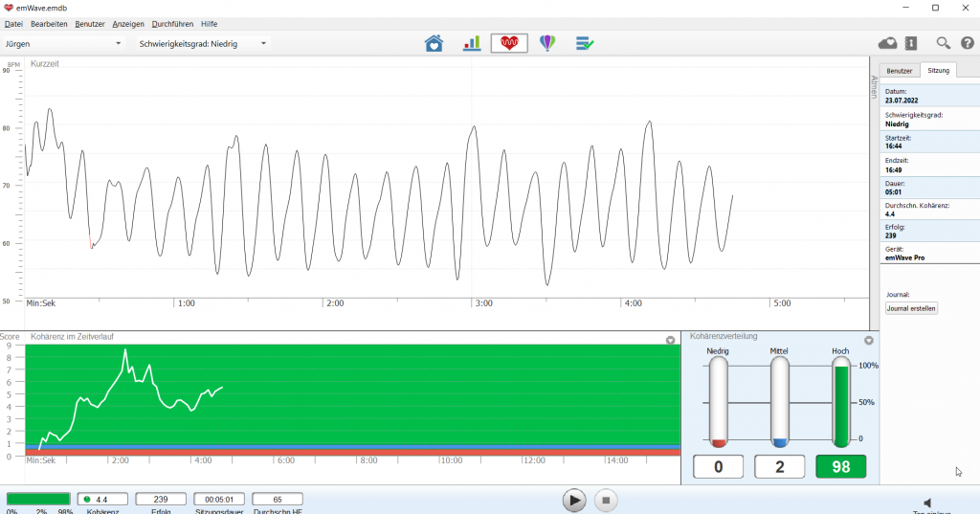Click the info booklet icon

click(x=910, y=43)
